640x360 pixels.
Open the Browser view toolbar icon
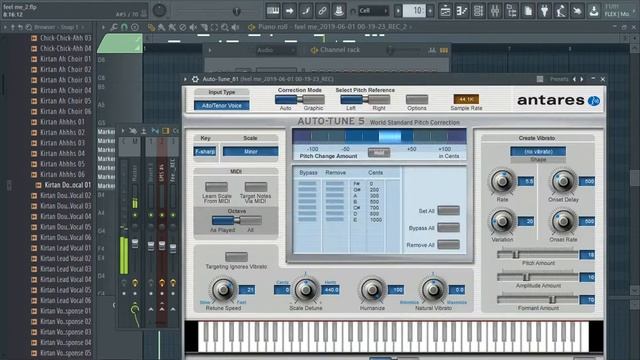[x=511, y=11]
